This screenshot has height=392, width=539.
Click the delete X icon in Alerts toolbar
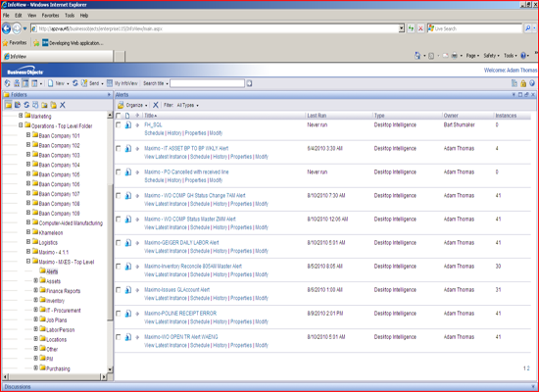point(156,105)
